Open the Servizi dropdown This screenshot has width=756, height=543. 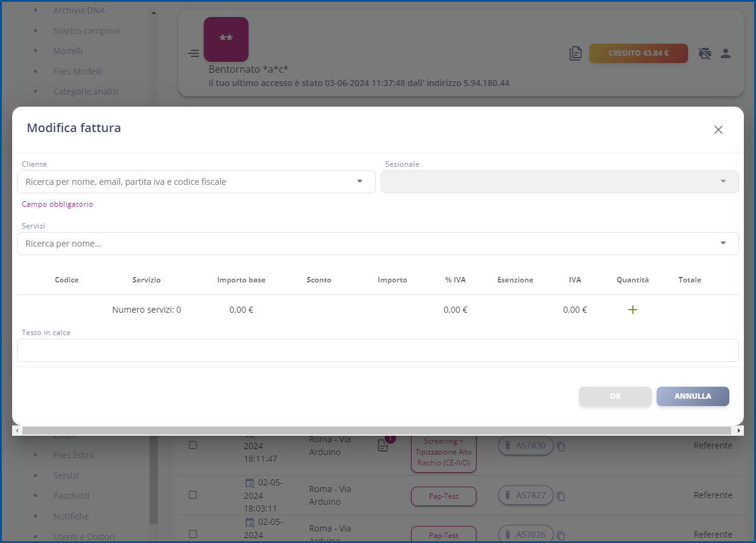click(378, 243)
